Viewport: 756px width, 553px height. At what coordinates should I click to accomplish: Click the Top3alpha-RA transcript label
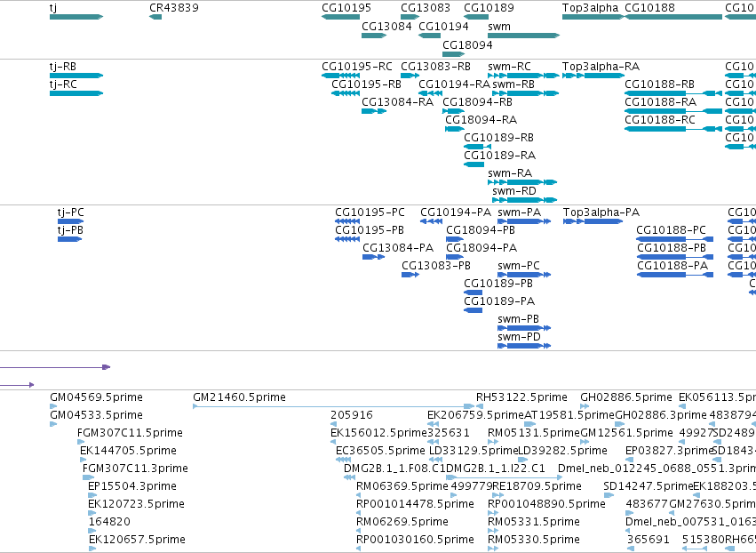tap(601, 67)
